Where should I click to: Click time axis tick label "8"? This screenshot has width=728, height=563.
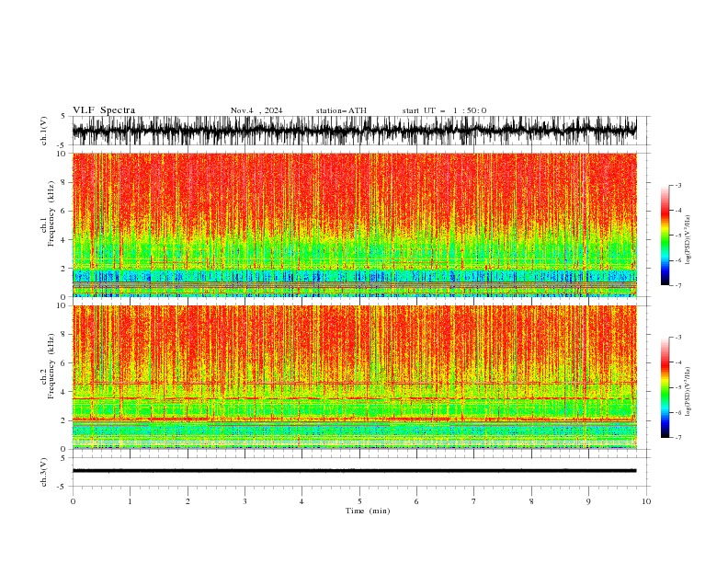(531, 501)
